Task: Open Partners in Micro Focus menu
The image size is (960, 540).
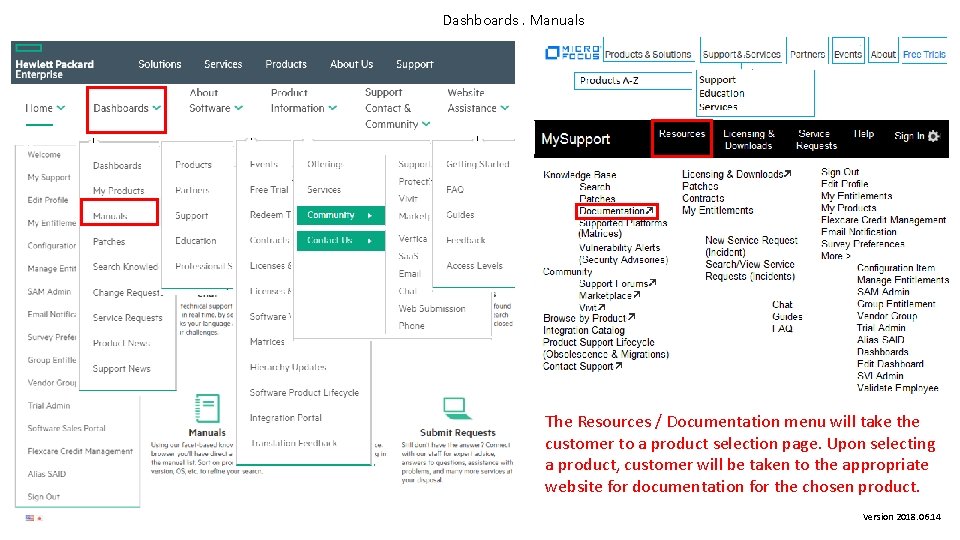Action: tap(808, 54)
